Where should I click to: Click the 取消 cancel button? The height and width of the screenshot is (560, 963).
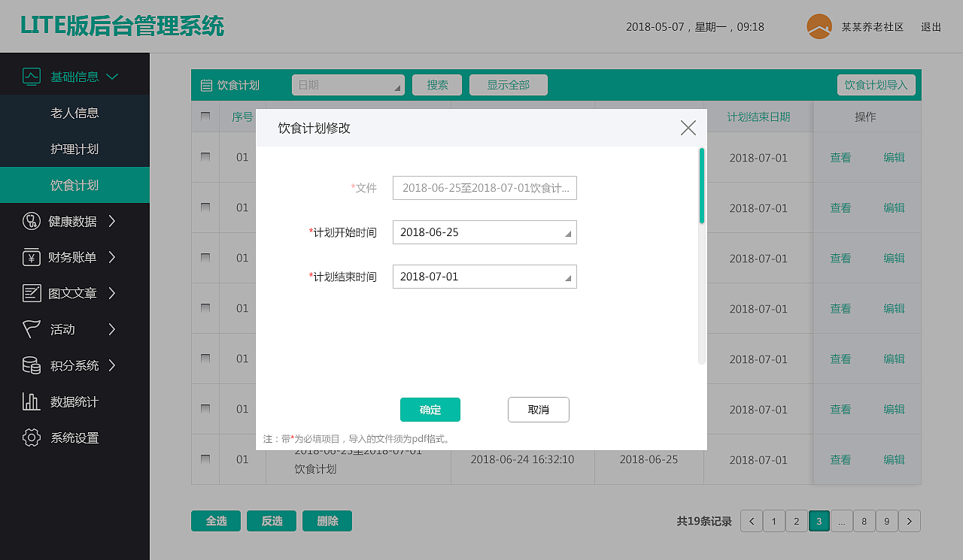point(539,410)
